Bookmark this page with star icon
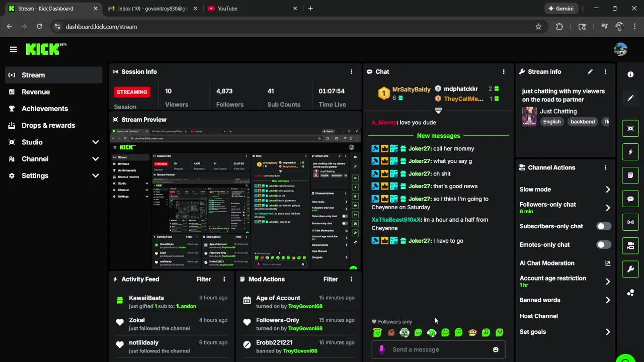 538,27
